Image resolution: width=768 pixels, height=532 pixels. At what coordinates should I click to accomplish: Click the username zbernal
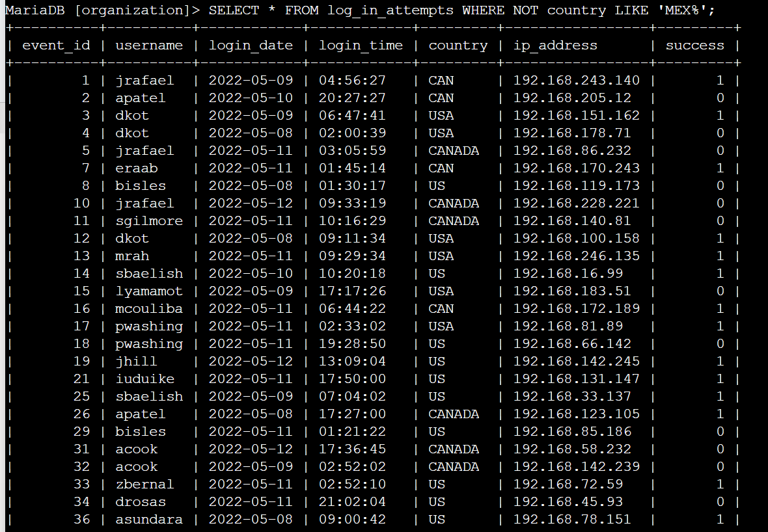(x=144, y=485)
